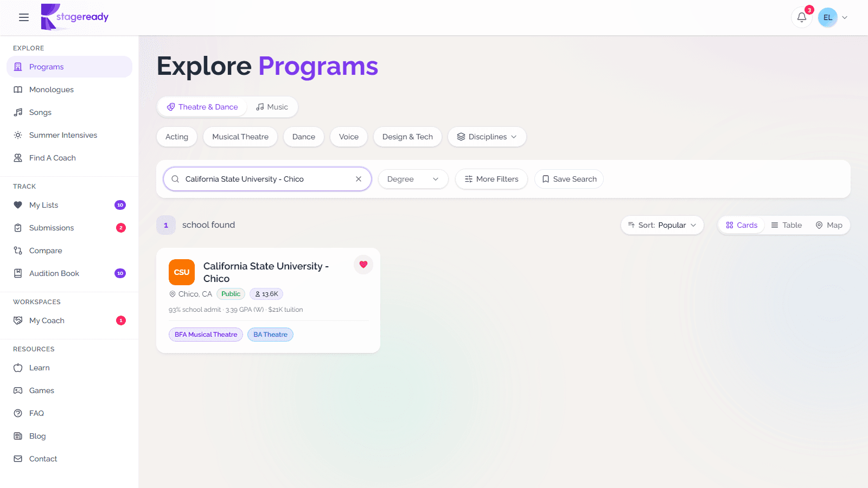Click the Learn apple icon
Viewport: 868px width, 488px height.
[18, 368]
